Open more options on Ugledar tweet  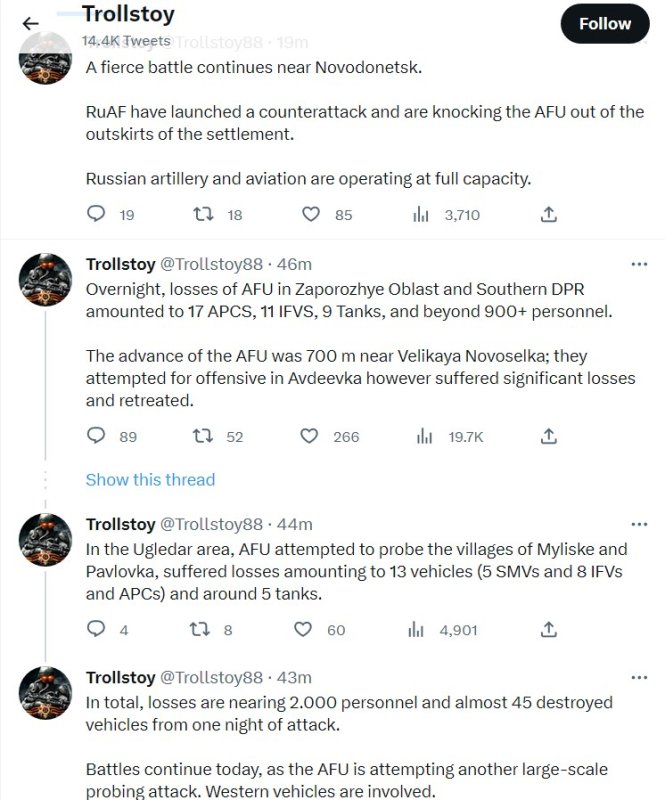639,524
